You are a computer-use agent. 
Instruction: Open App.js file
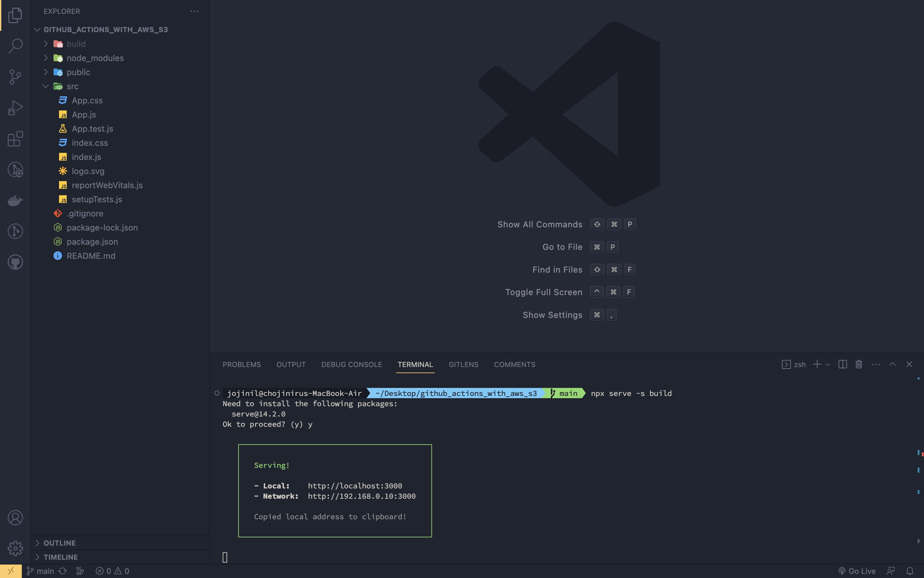(120, 115)
